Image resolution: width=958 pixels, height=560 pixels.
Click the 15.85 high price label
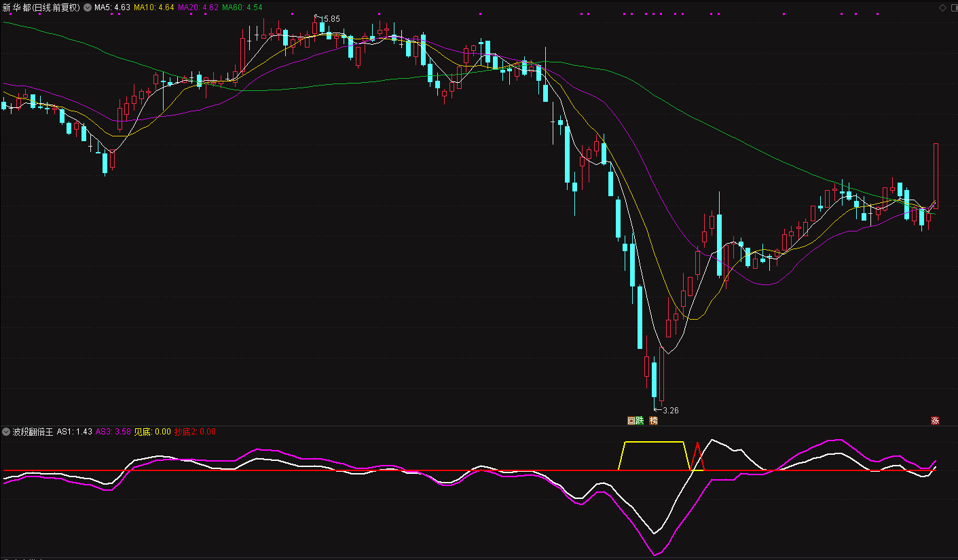(x=330, y=18)
